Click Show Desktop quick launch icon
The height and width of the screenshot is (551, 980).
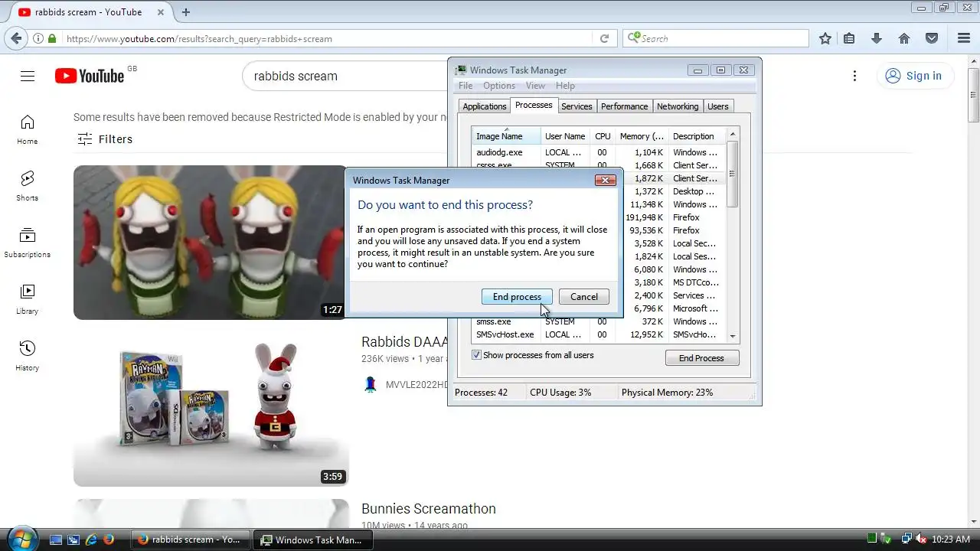click(x=56, y=540)
